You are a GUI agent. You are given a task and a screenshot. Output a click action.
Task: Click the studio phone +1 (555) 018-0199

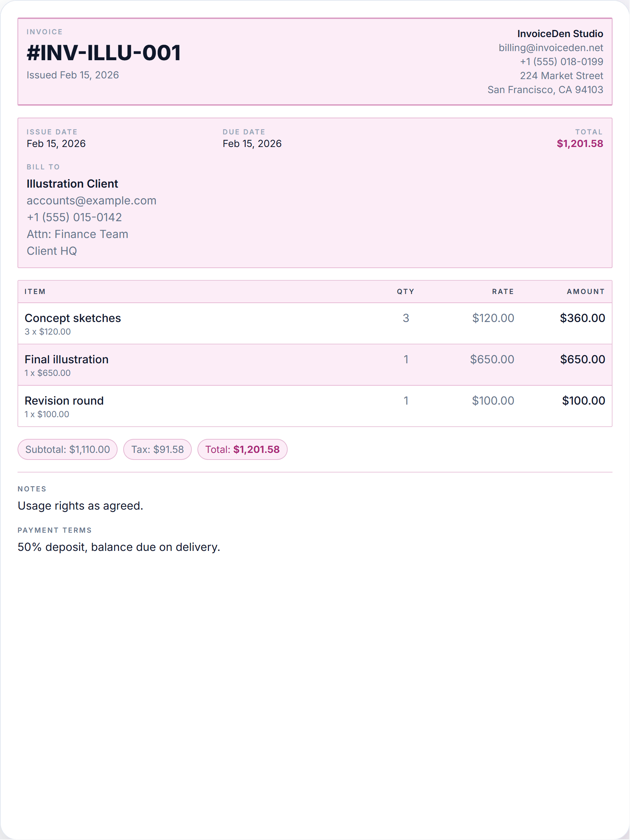(561, 62)
